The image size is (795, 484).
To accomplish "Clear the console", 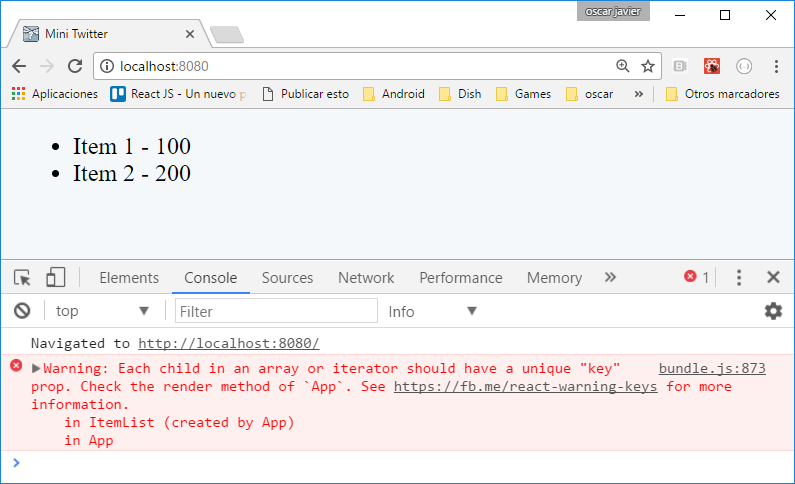I will [x=22, y=311].
